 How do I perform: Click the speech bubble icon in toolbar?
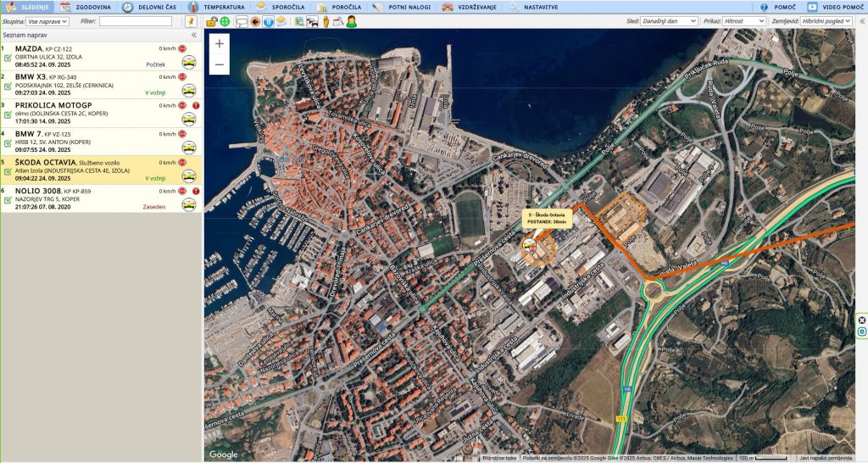pos(242,21)
